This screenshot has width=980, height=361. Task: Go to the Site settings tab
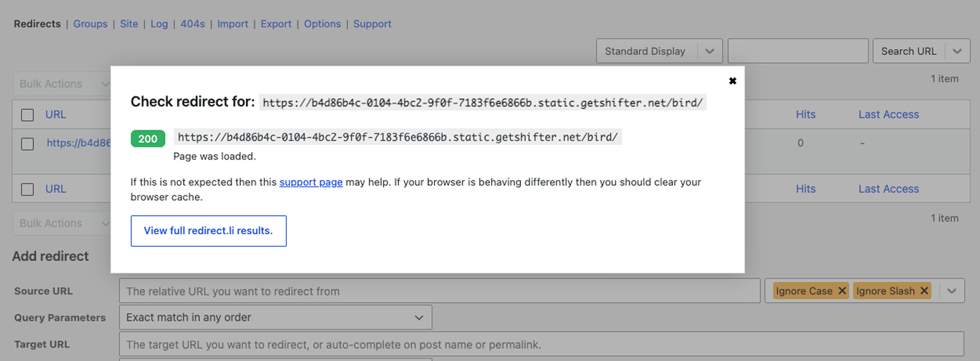point(129,24)
